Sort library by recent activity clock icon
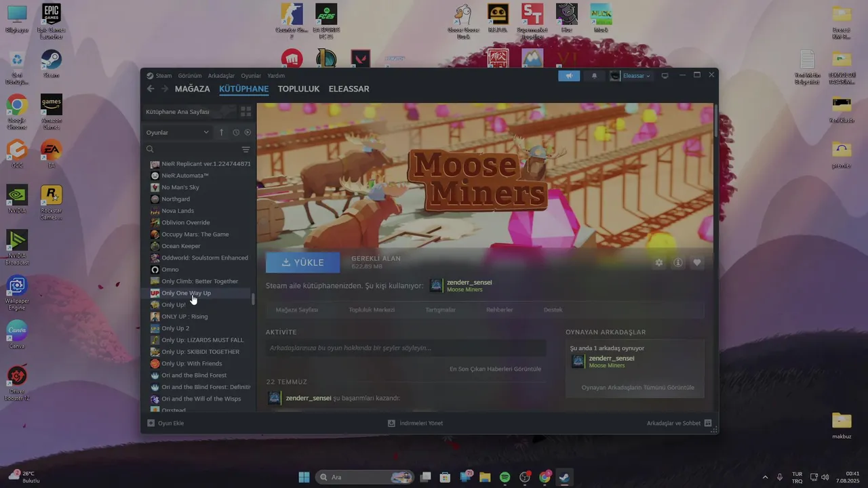The image size is (868, 488). 236,132
